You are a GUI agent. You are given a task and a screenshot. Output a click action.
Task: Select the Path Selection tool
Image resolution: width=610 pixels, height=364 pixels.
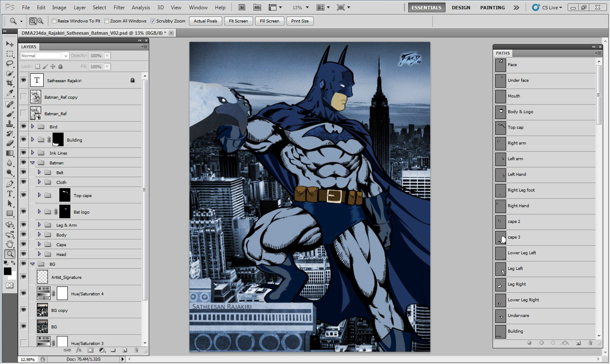click(x=10, y=203)
